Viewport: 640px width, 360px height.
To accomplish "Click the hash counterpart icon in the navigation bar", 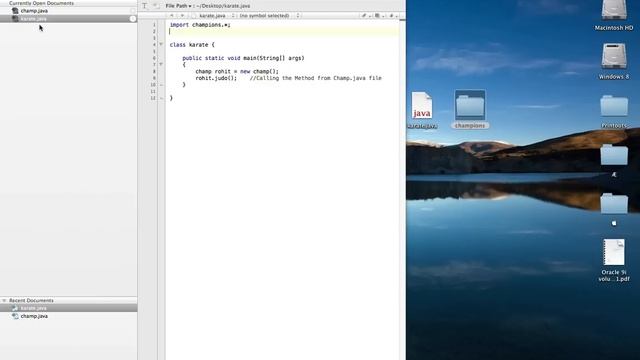I will 391,16.
